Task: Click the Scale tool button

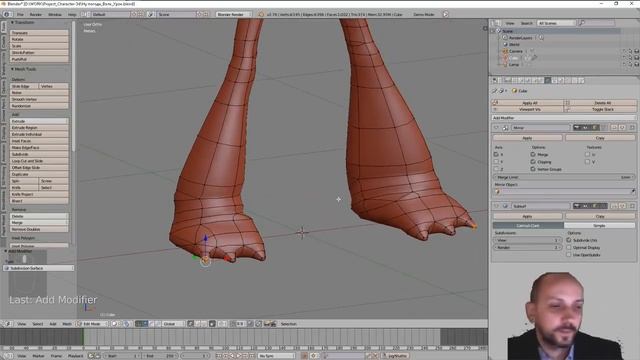Action: click(x=39, y=46)
